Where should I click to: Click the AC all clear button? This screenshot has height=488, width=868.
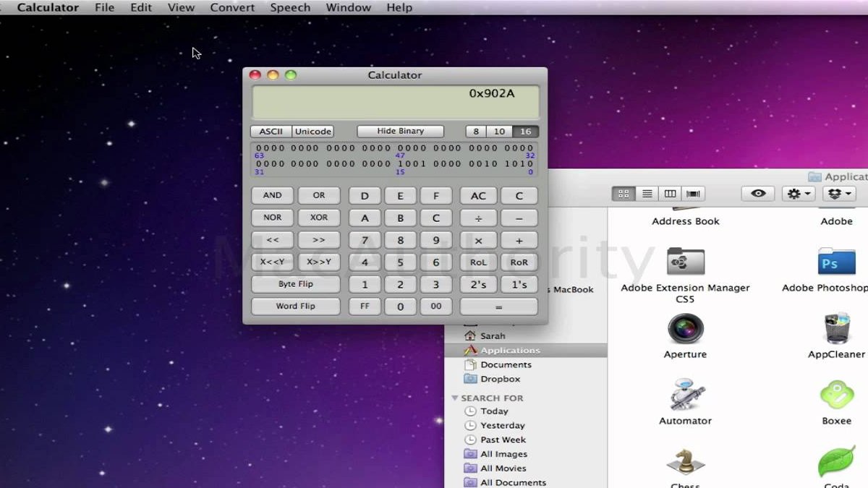tap(478, 196)
